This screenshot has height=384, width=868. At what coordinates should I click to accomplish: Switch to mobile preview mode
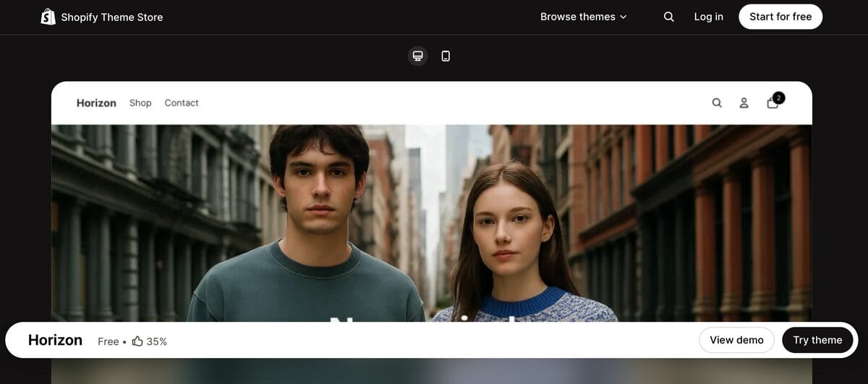(x=446, y=56)
